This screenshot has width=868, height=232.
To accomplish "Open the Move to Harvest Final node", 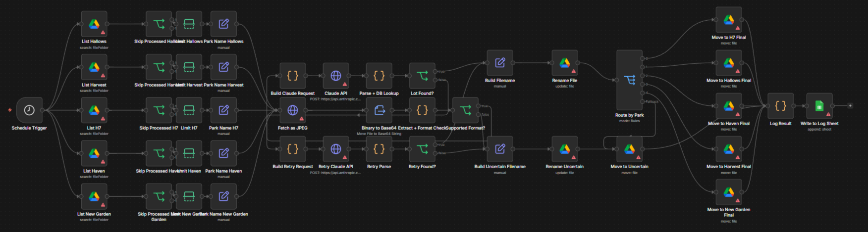I will pyautogui.click(x=729, y=149).
